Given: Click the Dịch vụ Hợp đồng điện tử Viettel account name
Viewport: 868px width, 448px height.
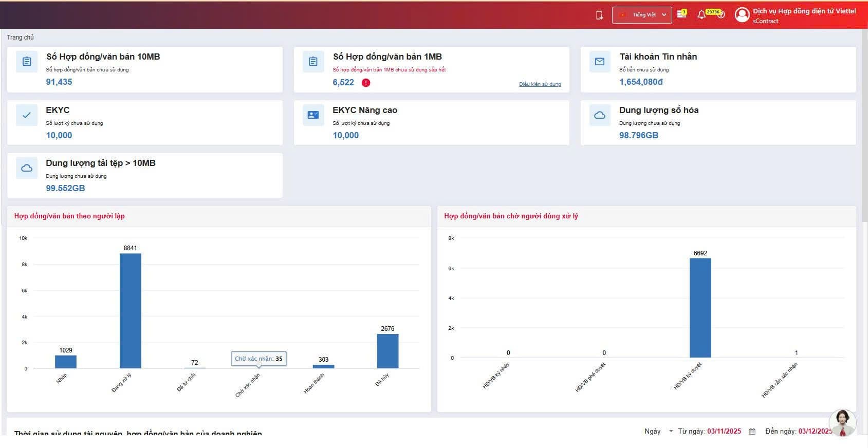Looking at the screenshot, I should click(804, 11).
